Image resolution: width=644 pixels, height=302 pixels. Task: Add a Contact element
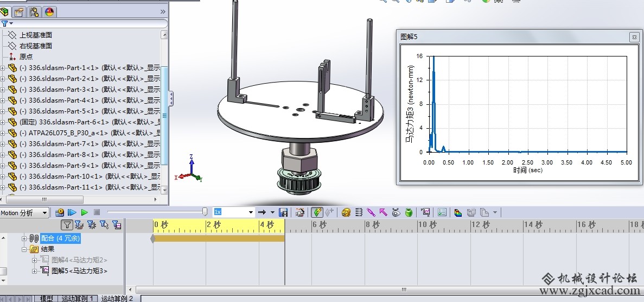point(396,212)
